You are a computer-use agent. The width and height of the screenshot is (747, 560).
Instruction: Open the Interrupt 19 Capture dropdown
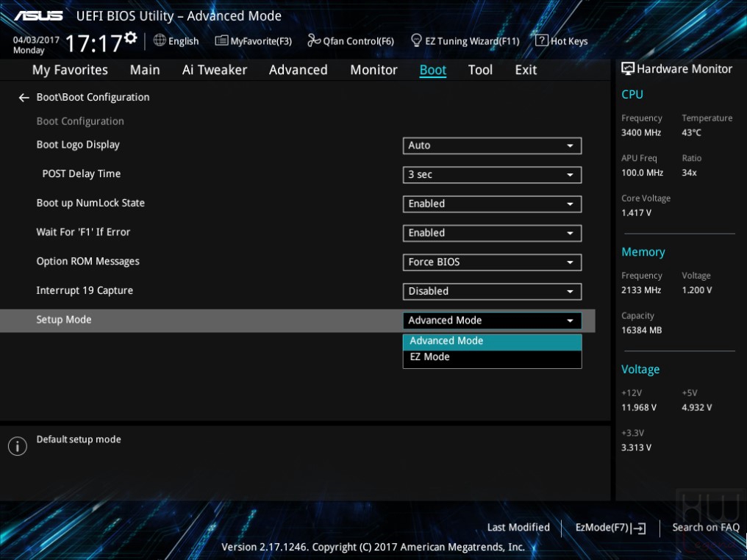point(492,292)
